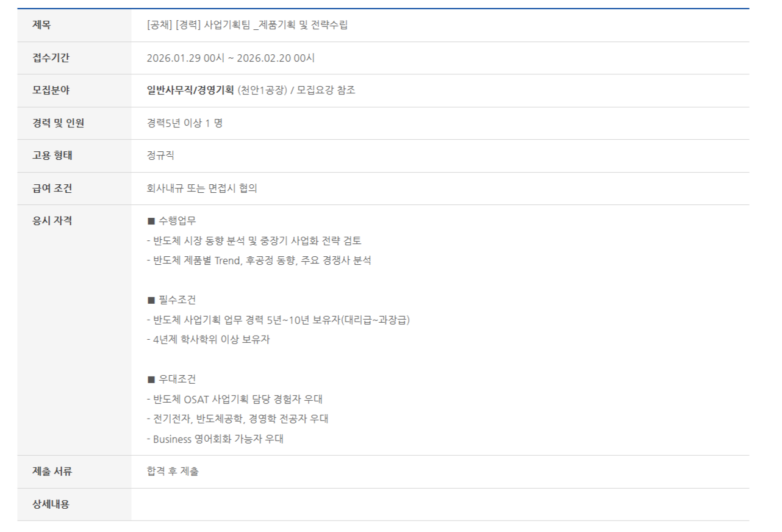
Task: Select the 상세내용 row label
Action: [x=51, y=505]
